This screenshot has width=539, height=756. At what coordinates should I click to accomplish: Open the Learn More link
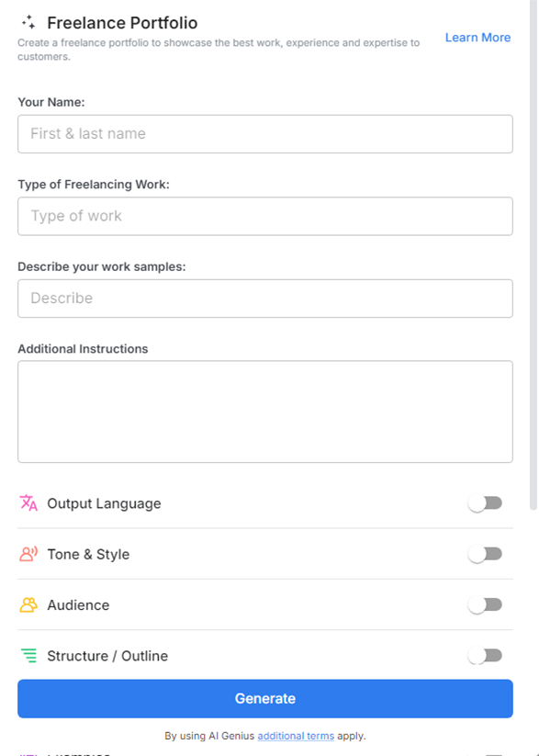pyautogui.click(x=477, y=37)
